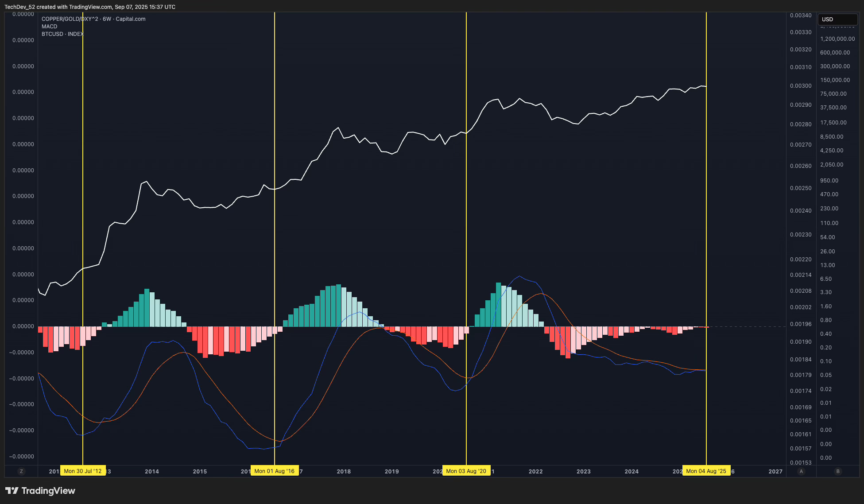Select the "Mon 04 Aug '25" date marker
This screenshot has height=504, width=864.
coord(707,471)
